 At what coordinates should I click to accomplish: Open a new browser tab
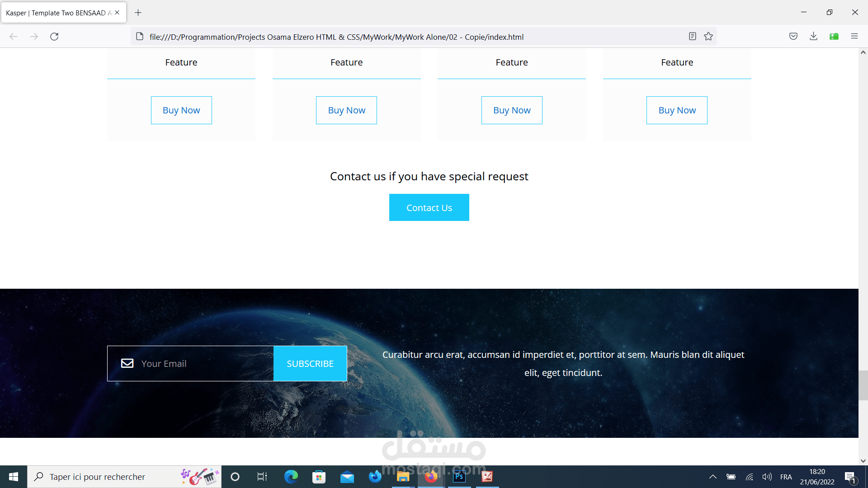coord(138,13)
